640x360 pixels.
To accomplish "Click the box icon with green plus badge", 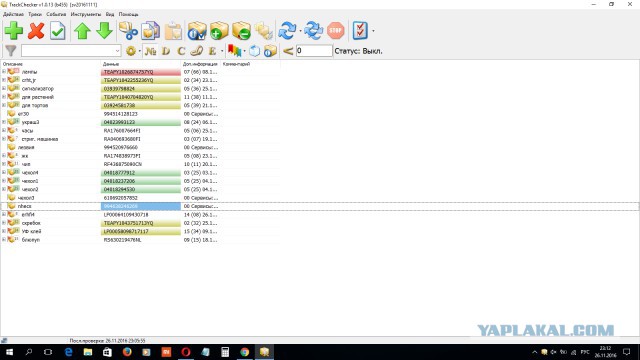I will pos(219,31).
